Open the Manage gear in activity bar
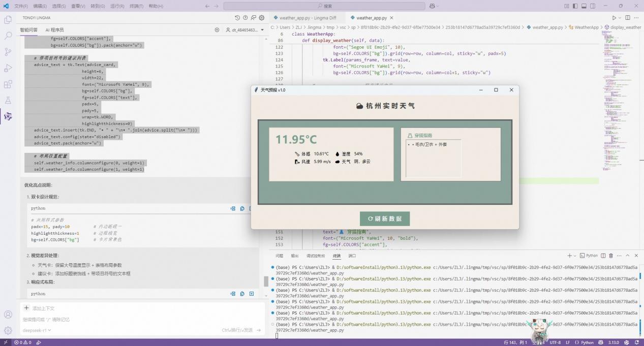 (8, 330)
